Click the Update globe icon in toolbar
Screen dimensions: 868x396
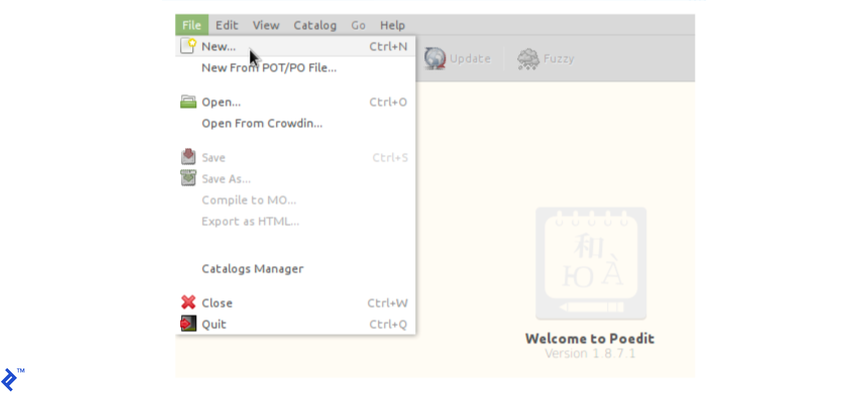click(435, 59)
